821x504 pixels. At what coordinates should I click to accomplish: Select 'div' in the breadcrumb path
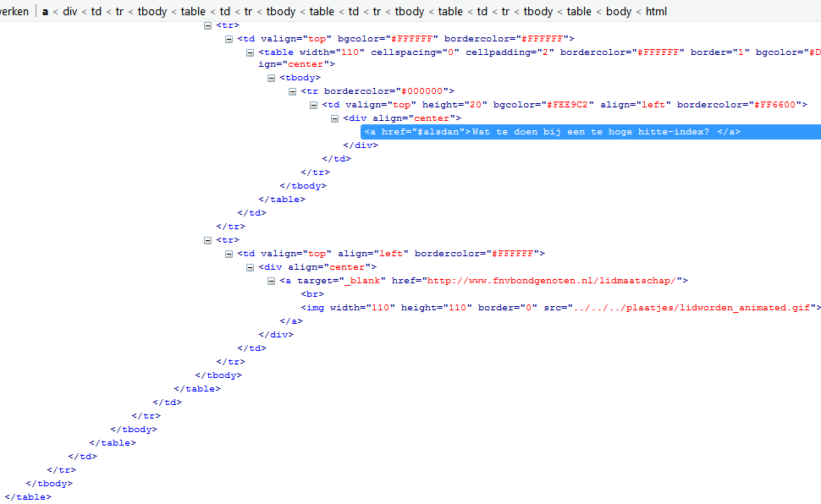[69, 12]
